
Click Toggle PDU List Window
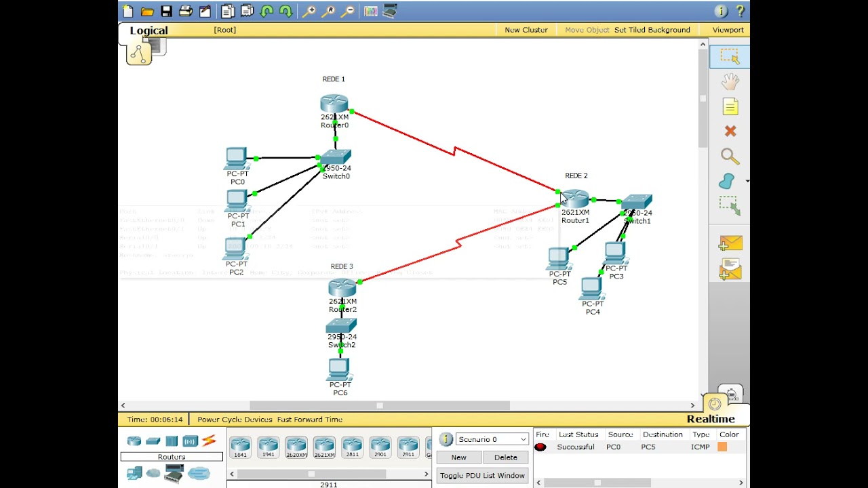tap(482, 476)
